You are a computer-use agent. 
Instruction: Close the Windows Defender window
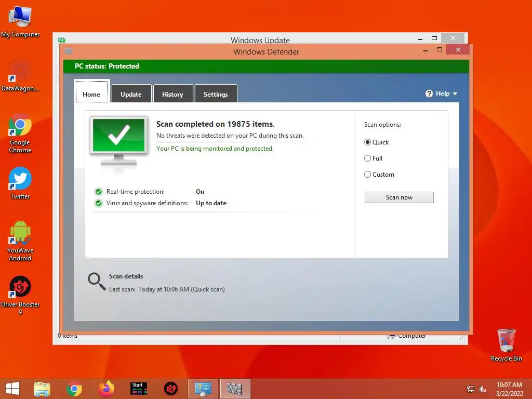(x=458, y=50)
